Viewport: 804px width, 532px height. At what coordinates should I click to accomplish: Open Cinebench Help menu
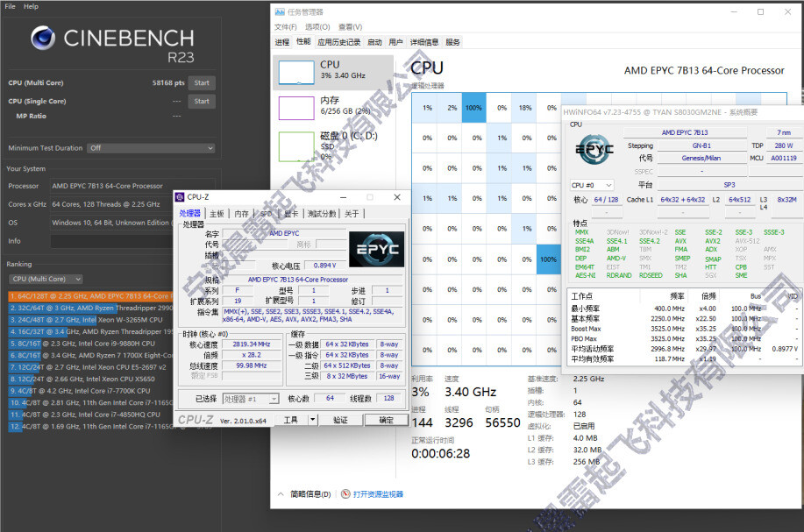tap(31, 6)
